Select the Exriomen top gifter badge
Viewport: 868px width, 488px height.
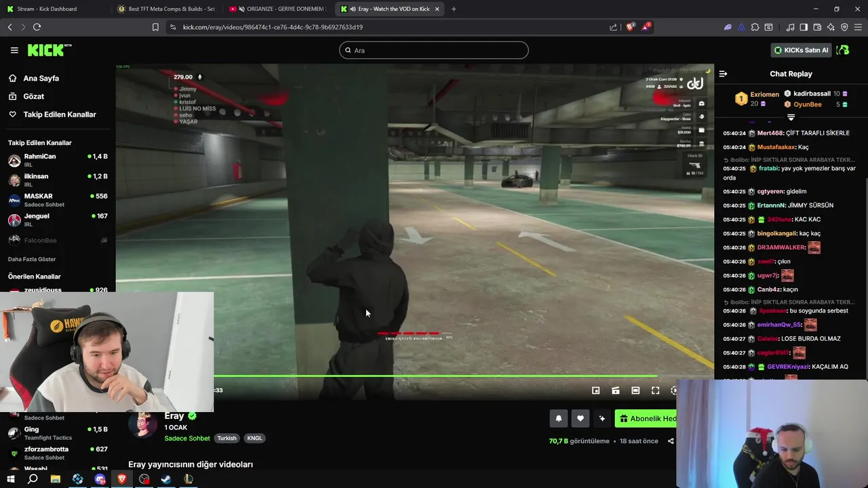click(x=741, y=99)
